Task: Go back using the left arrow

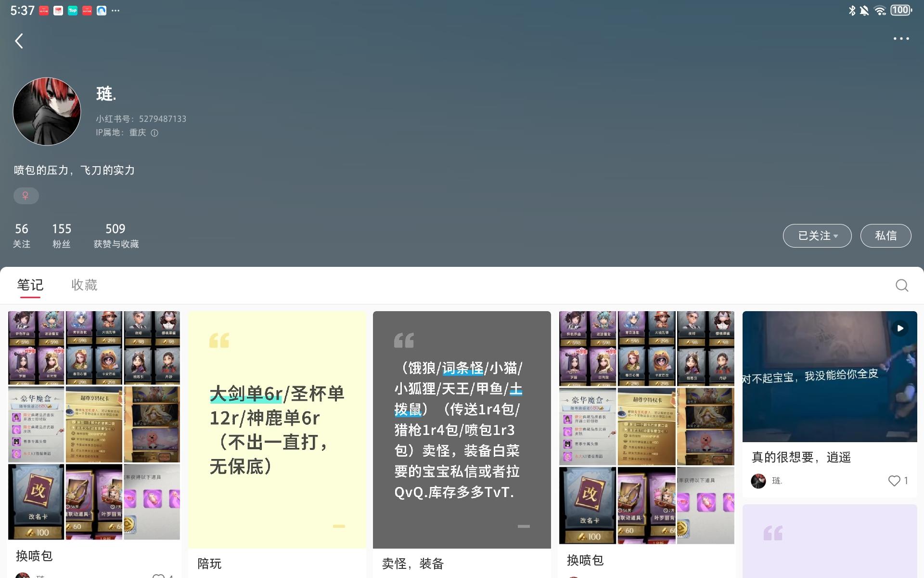Action: (19, 41)
